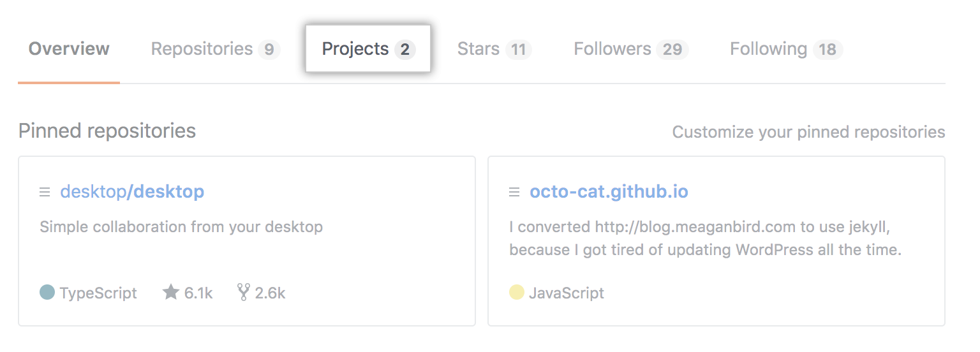
Task: View the Followers tab
Action: (x=612, y=49)
